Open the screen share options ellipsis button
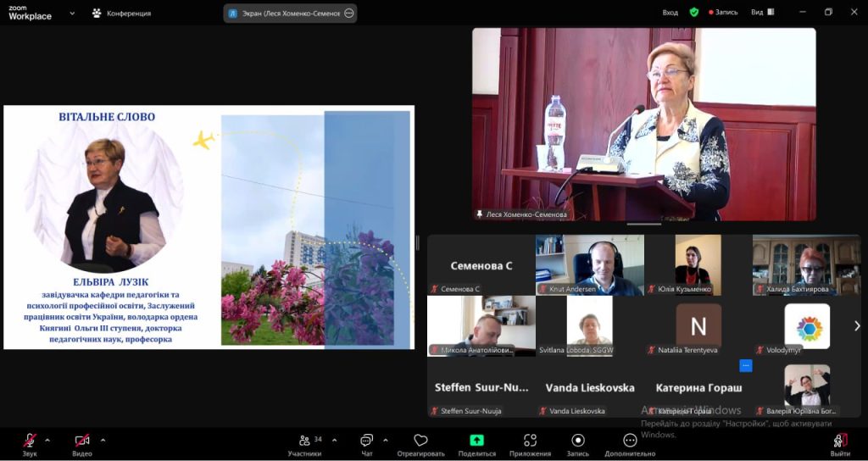 click(348, 13)
